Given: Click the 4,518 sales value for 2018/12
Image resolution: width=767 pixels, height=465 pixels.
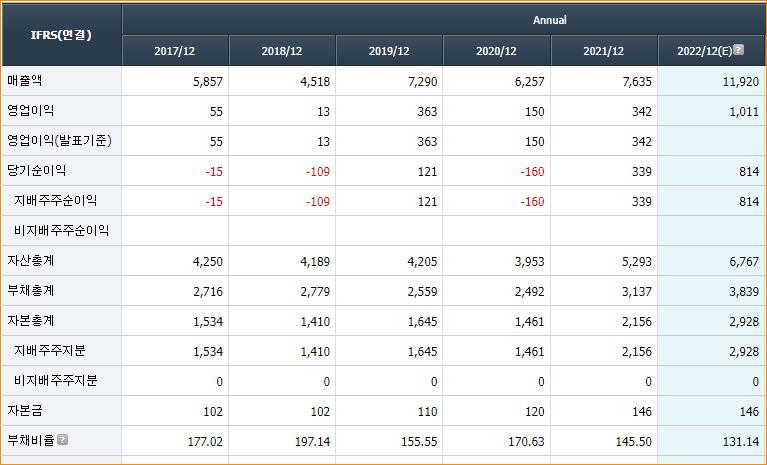Looking at the screenshot, I should tap(315, 82).
